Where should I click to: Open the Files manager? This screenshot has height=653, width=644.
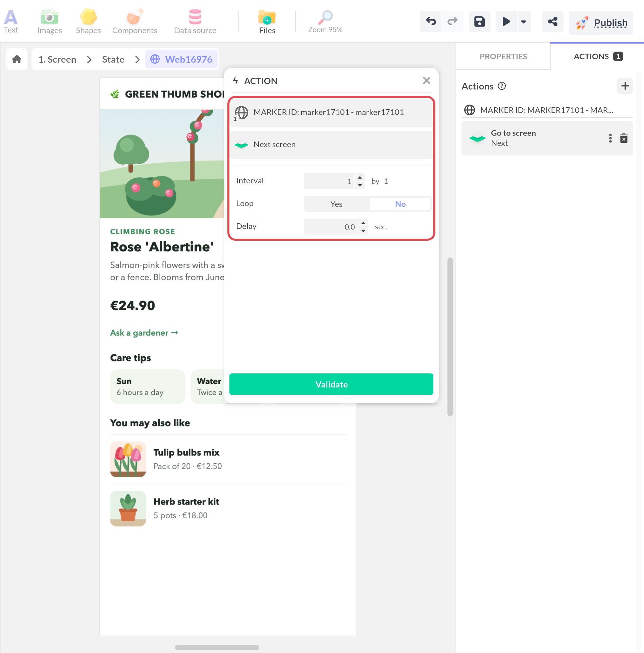coord(267,22)
